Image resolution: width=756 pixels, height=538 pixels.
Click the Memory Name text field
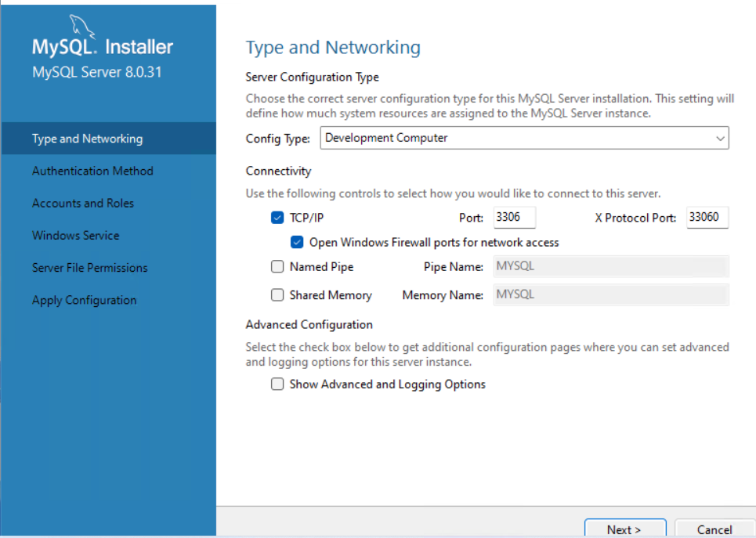click(x=610, y=295)
